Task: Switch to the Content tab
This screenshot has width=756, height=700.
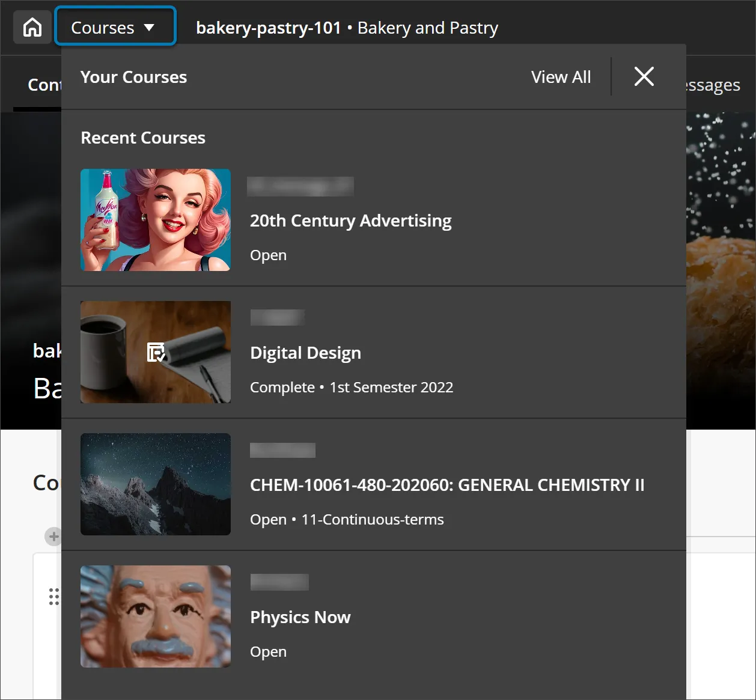Action: click(45, 85)
